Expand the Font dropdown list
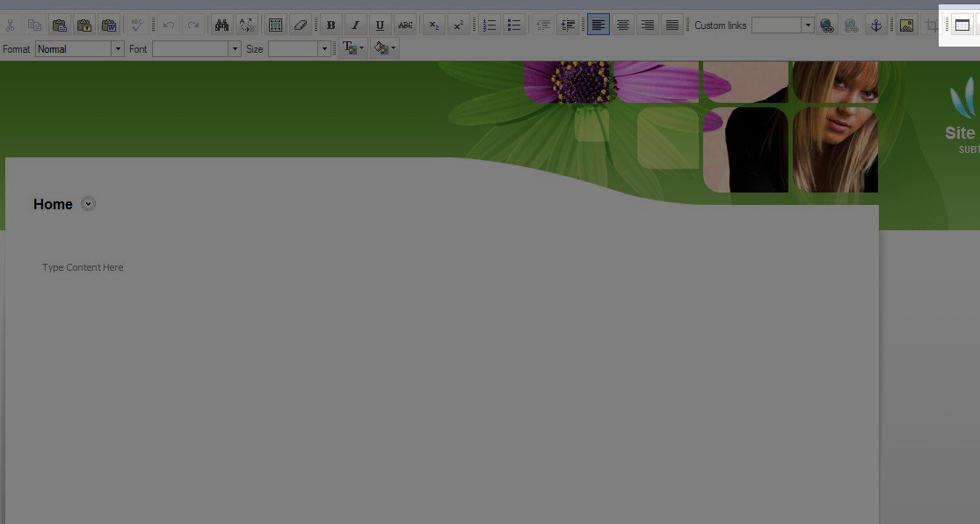980x524 pixels. 235,49
